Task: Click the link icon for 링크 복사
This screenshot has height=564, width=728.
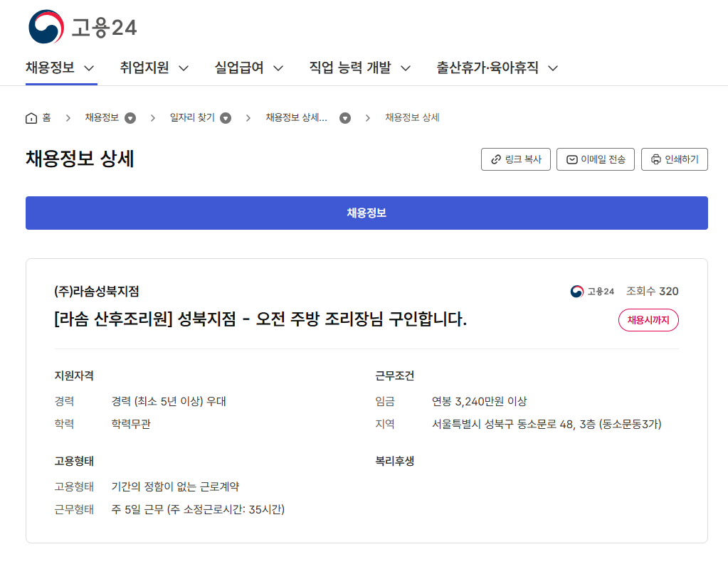Action: [x=496, y=160]
